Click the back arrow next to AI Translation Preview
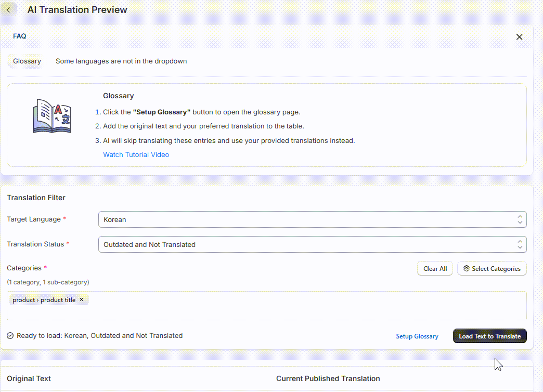The image size is (543, 392). pyautogui.click(x=9, y=10)
